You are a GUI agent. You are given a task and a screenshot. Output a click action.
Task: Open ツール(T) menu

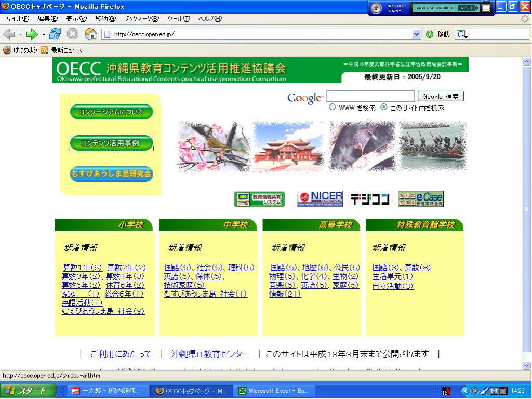179,19
